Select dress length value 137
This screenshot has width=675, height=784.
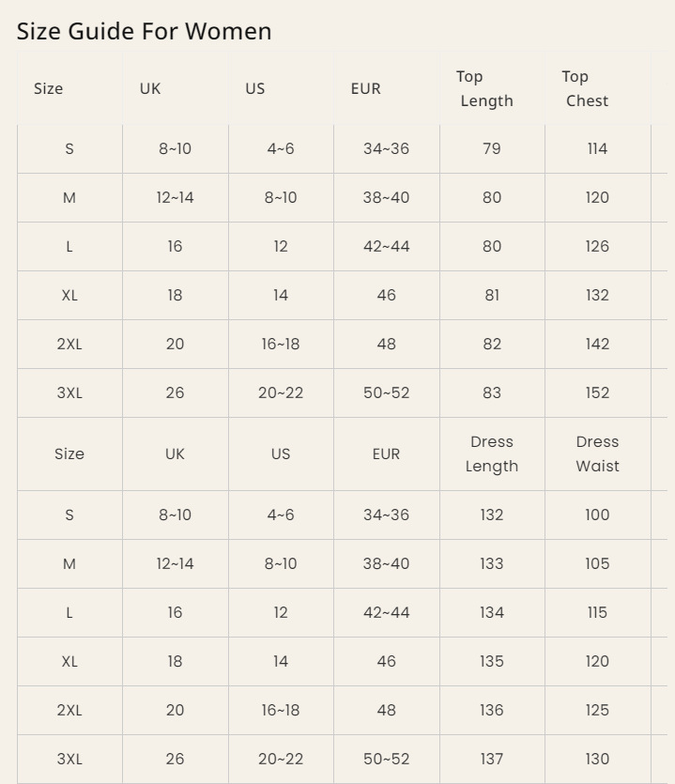click(492, 759)
